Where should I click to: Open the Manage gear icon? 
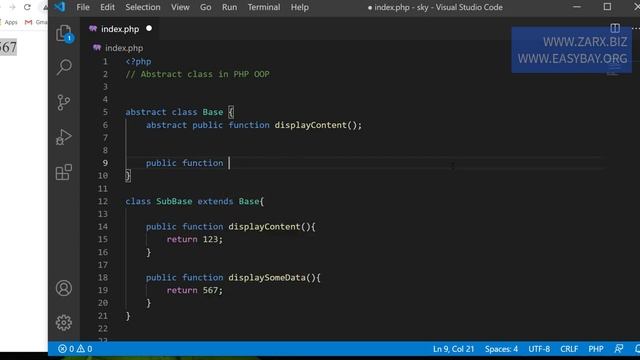click(x=64, y=323)
